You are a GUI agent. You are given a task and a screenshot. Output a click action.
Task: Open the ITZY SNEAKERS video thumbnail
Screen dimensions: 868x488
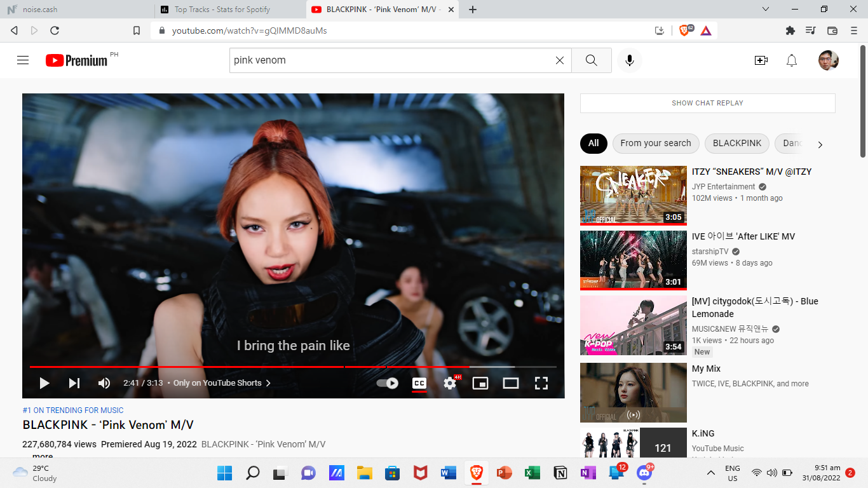click(634, 196)
